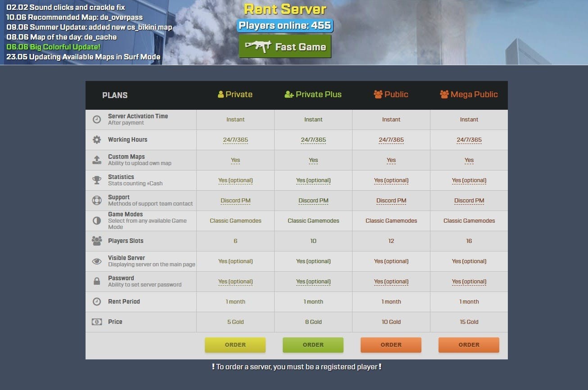This screenshot has width=588, height=390.
Task: Click Instant in the Public column
Action: tap(391, 120)
